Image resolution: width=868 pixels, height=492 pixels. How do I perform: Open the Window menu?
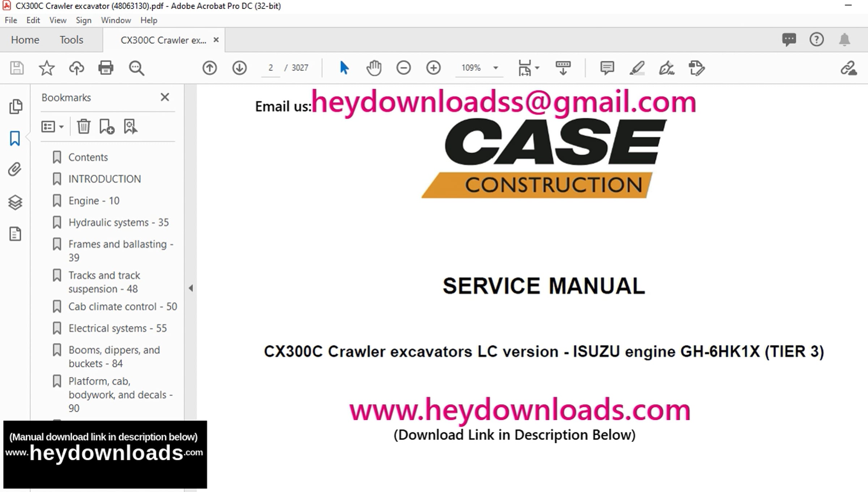[x=116, y=20]
